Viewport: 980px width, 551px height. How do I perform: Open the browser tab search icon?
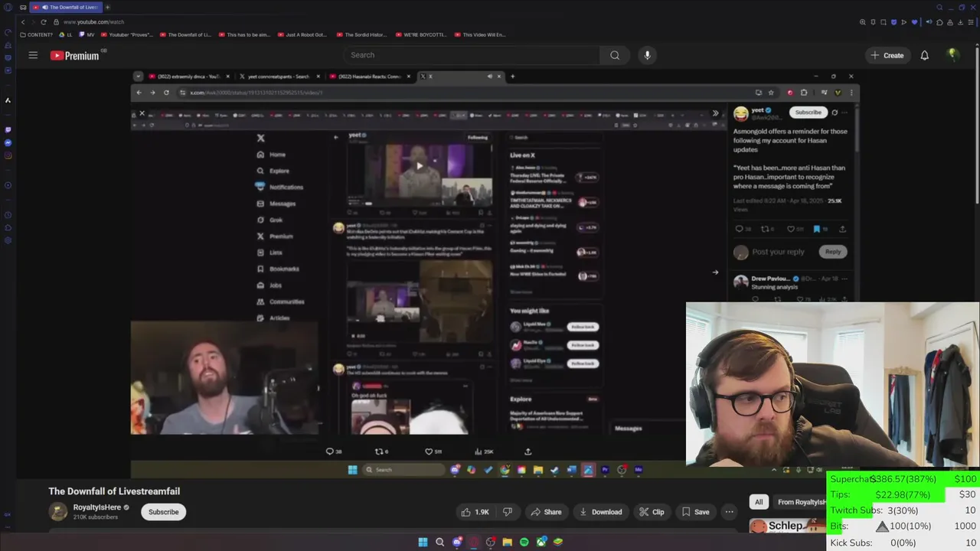pyautogui.click(x=939, y=7)
